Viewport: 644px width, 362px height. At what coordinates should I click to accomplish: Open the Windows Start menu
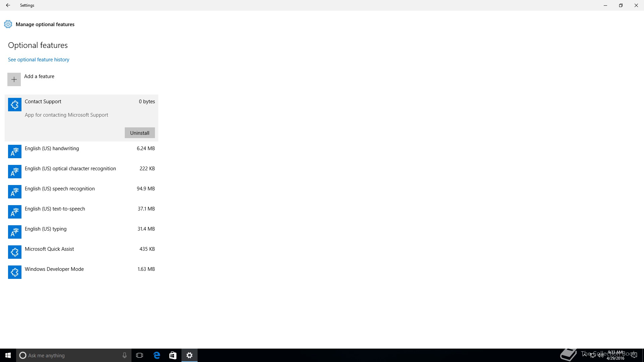[8, 355]
